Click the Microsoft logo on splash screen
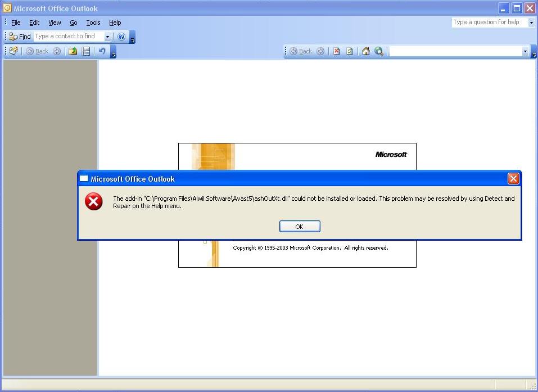Viewport: 538px width, 392px height. point(391,155)
